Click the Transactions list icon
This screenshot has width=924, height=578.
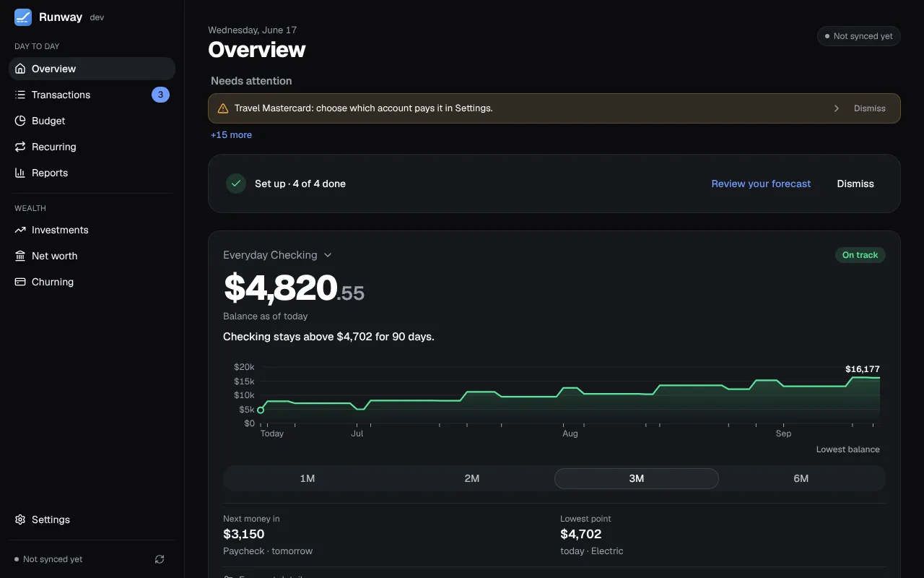click(x=20, y=95)
